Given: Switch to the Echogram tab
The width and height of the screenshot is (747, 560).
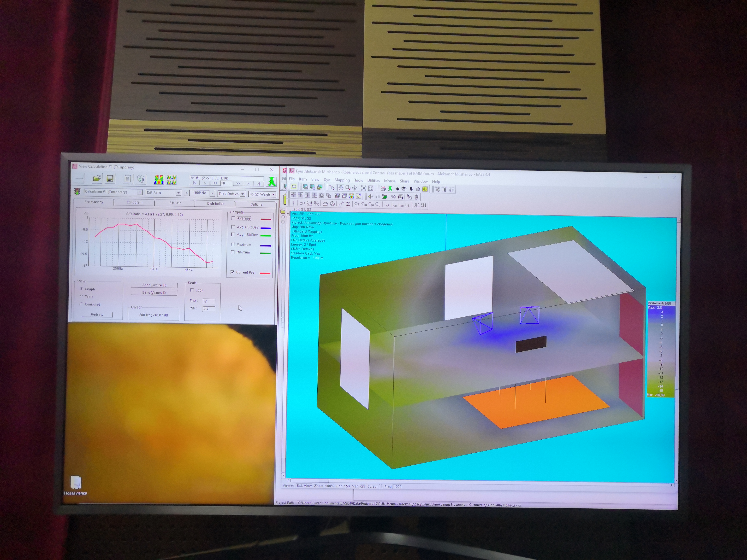Looking at the screenshot, I should pos(134,202).
